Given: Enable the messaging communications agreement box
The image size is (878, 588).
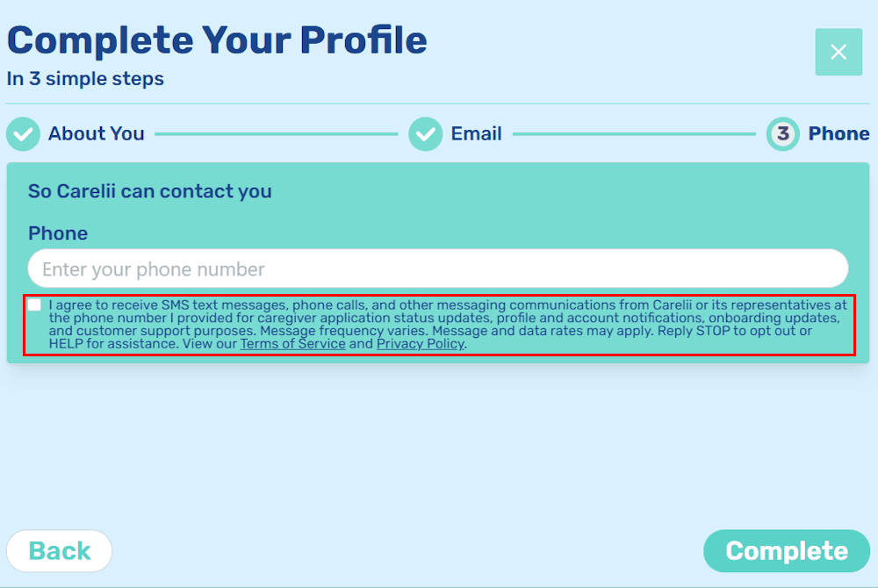Looking at the screenshot, I should pos(34,305).
